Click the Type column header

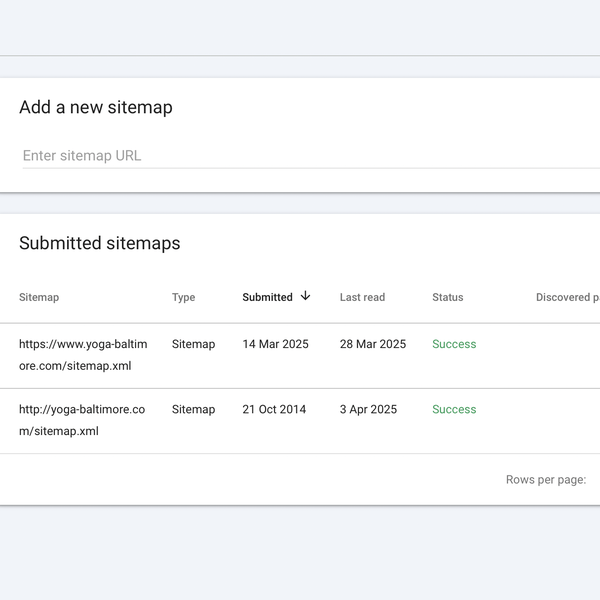click(183, 297)
